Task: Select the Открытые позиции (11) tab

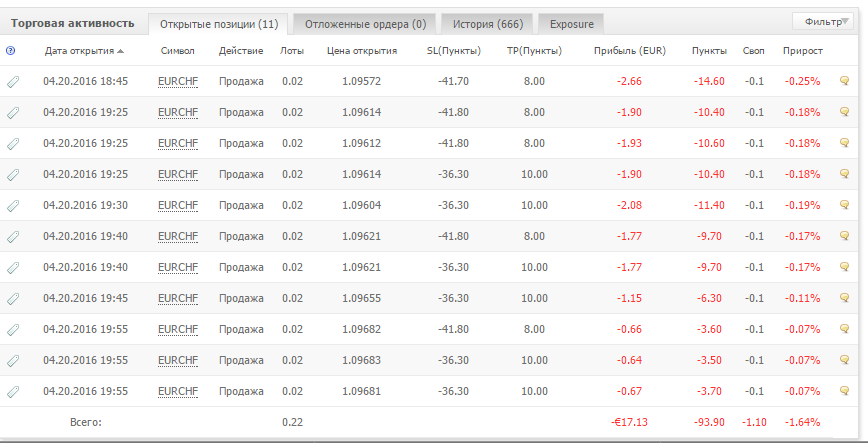Action: 219,24
